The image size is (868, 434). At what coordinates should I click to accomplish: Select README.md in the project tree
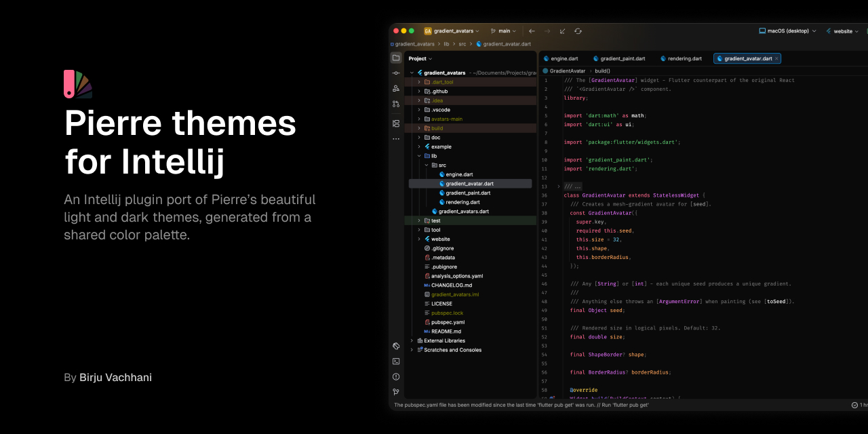click(x=442, y=332)
